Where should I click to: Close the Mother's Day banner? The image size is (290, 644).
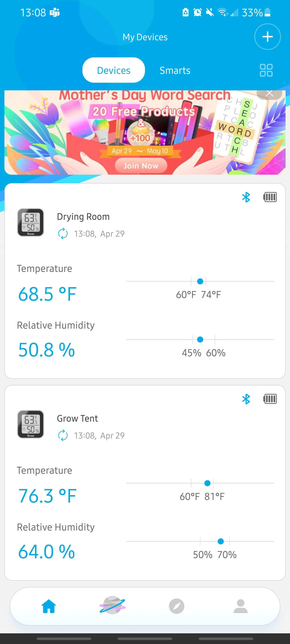pos(269,94)
